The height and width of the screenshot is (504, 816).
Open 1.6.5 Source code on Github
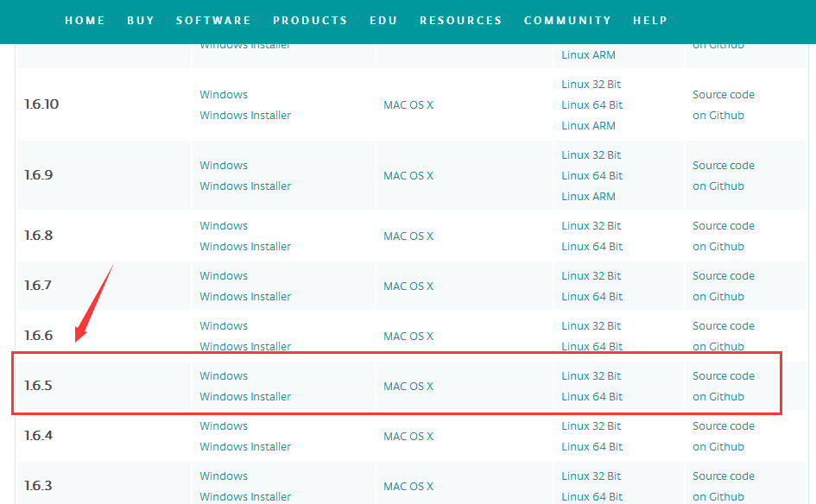tap(724, 386)
